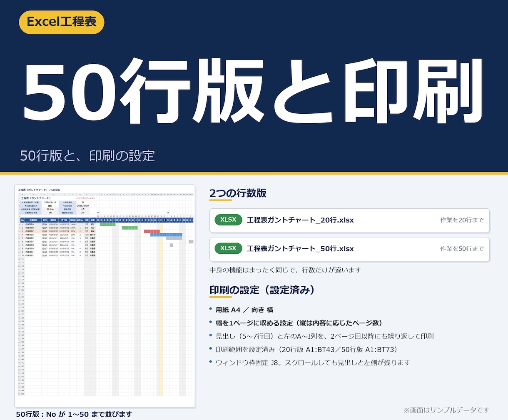Click the 2つの行数版 heading
508x420 pixels.
[238, 193]
